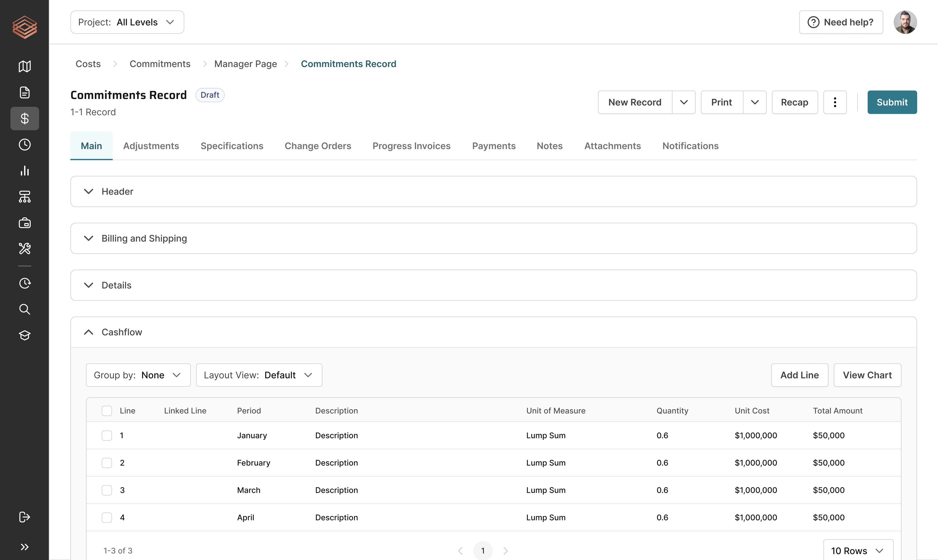
Task: Click the logout icon in sidebar
Action: click(x=24, y=517)
